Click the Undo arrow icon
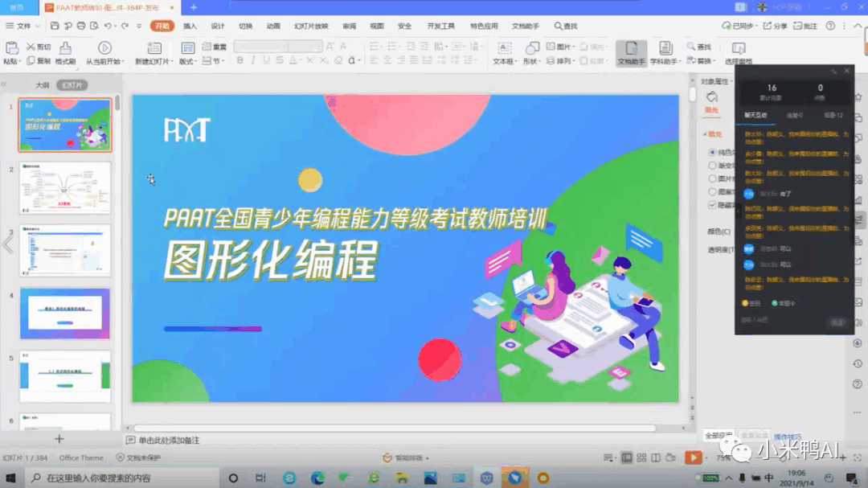Image resolution: width=868 pixels, height=488 pixels. pyautogui.click(x=107, y=26)
